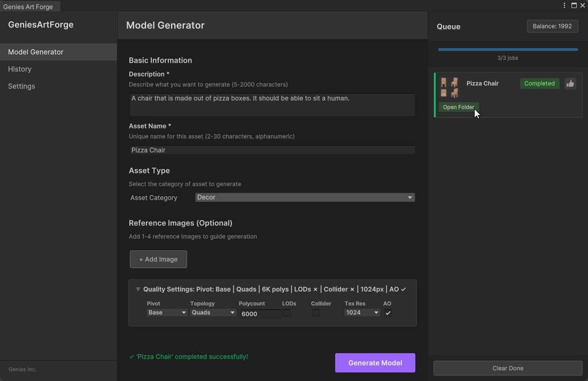The image size is (588, 381).
Task: Open the Topology dropdown
Action: (x=213, y=313)
